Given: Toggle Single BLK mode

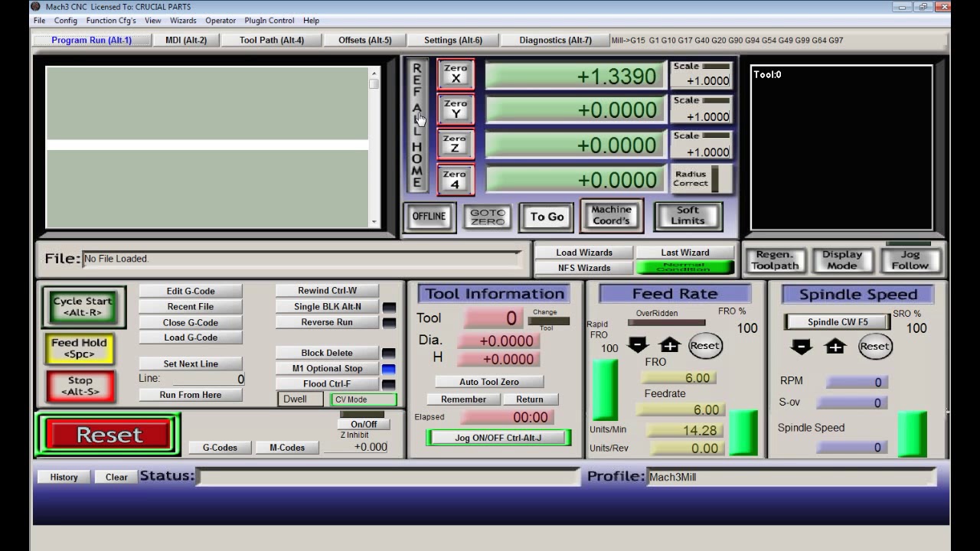Looking at the screenshot, I should coord(327,307).
